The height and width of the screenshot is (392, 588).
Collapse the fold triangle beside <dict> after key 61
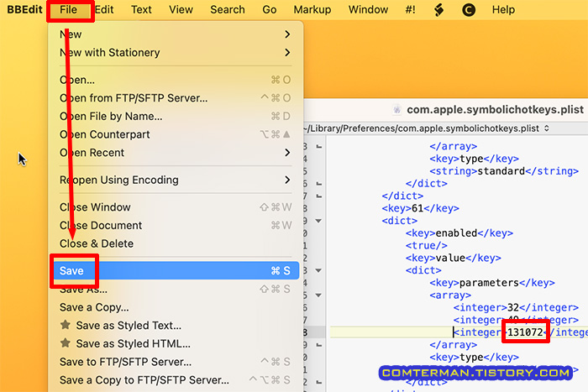click(318, 221)
